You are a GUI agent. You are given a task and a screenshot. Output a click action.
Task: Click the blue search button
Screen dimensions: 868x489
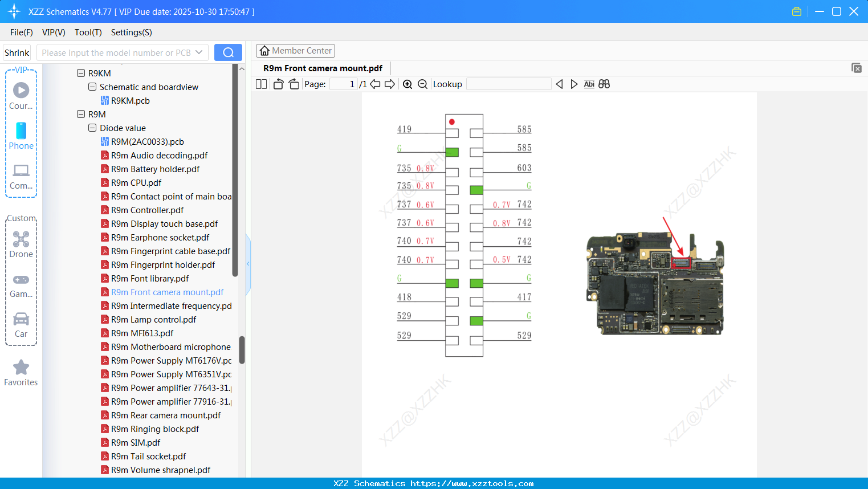point(228,52)
